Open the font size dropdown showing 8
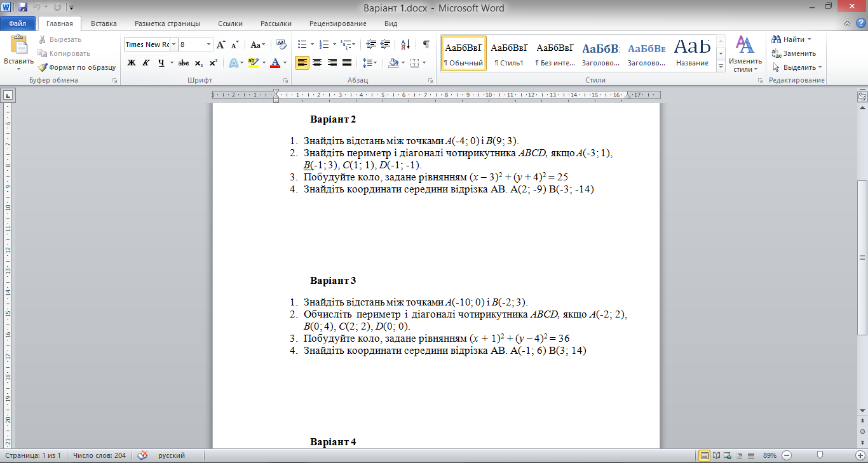Image resolution: width=868 pixels, height=463 pixels. click(x=208, y=44)
